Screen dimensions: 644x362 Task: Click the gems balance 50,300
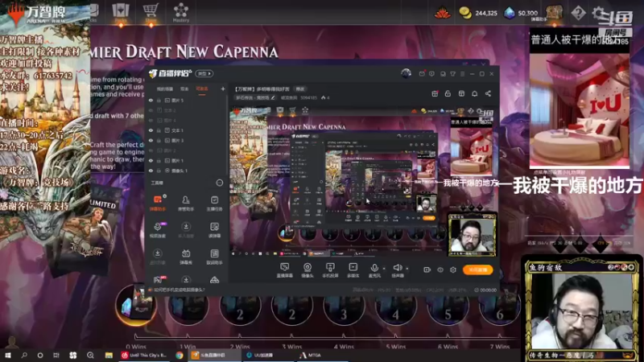[521, 13]
